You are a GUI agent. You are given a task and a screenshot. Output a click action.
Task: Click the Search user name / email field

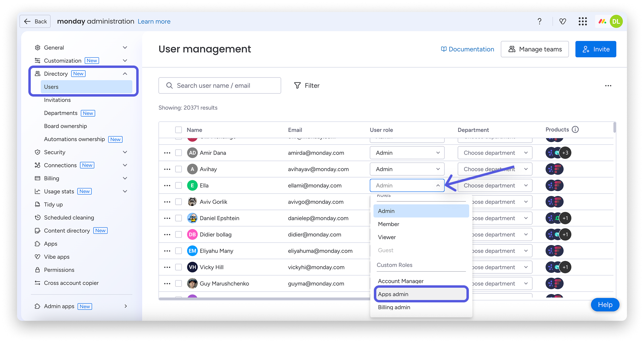coord(220,86)
